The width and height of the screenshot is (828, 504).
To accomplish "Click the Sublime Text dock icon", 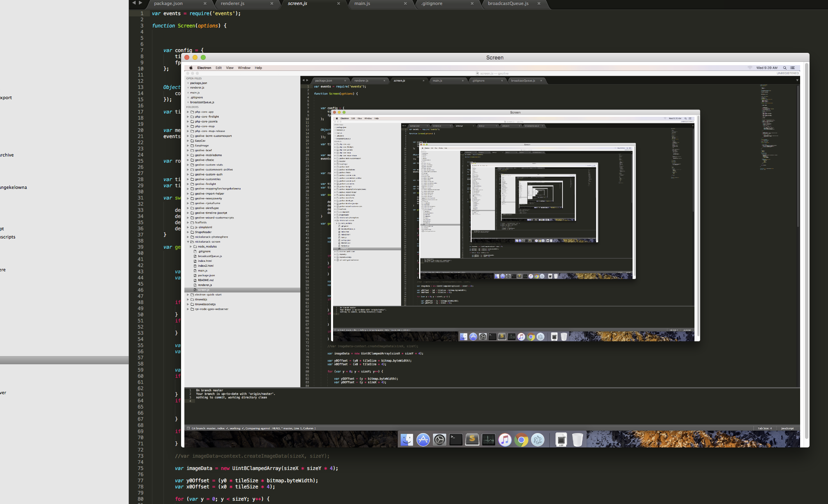I will click(x=472, y=440).
